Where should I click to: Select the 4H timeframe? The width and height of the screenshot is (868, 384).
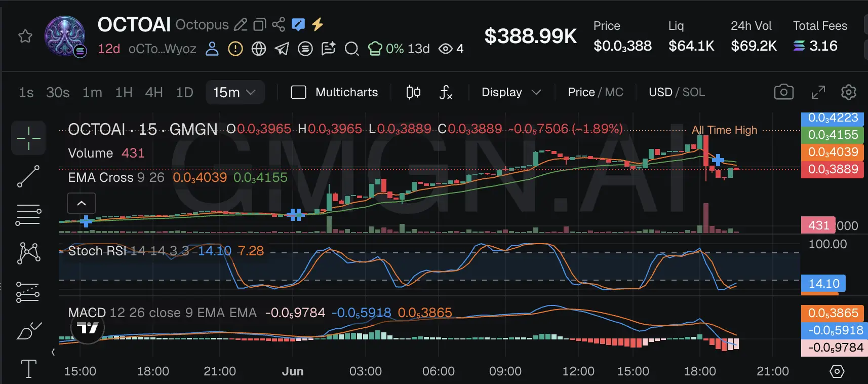pyautogui.click(x=154, y=92)
